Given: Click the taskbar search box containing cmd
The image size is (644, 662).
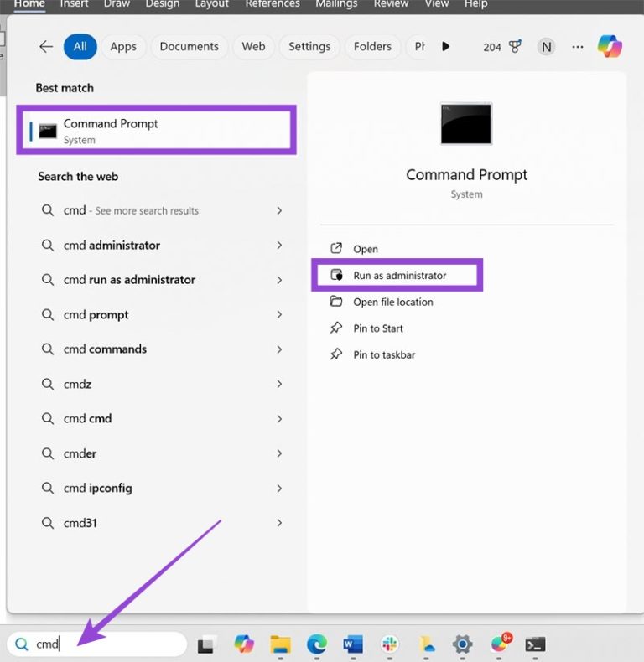Looking at the screenshot, I should coord(96,644).
